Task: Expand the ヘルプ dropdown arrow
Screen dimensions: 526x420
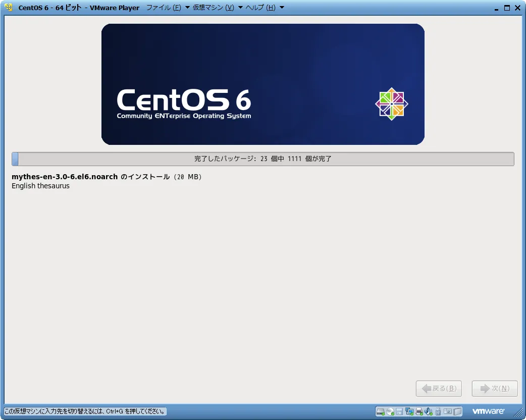Action: pos(281,8)
